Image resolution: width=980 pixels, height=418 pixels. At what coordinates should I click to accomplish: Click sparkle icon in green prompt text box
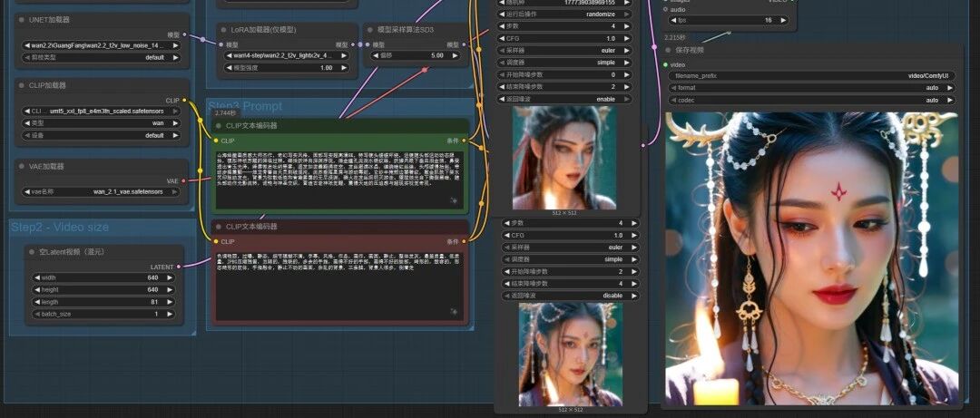pyautogui.click(x=454, y=200)
